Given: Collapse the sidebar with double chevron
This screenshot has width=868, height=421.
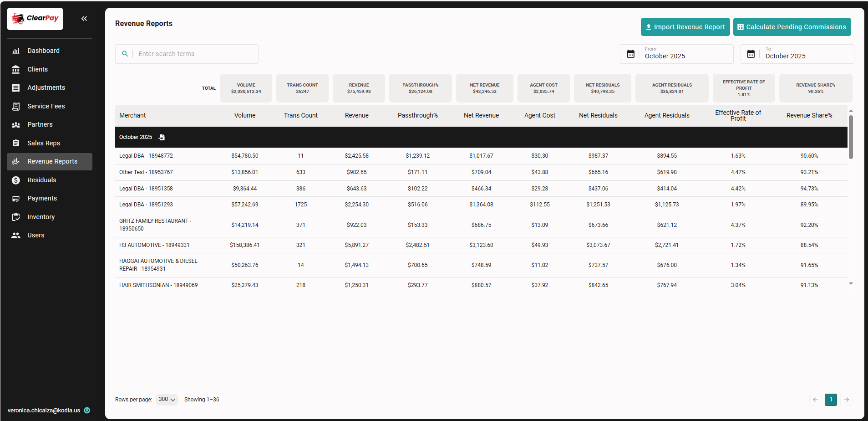Looking at the screenshot, I should pos(84,19).
